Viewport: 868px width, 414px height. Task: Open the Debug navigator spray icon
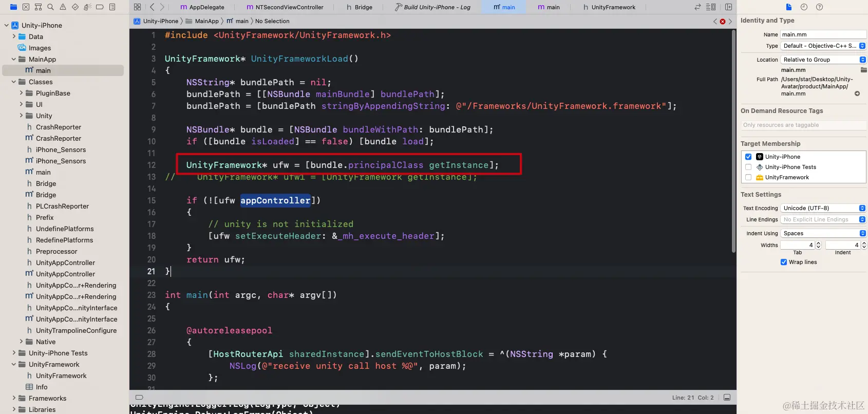point(87,7)
